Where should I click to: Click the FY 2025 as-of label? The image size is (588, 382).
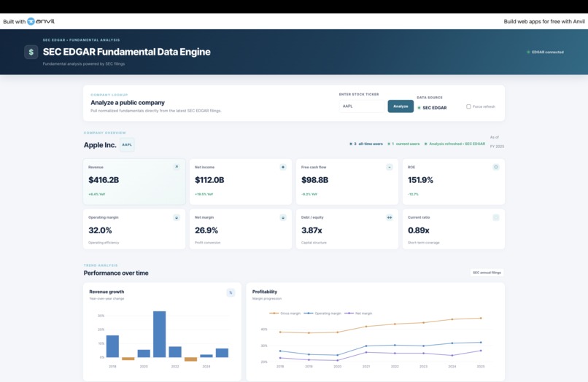(x=497, y=147)
